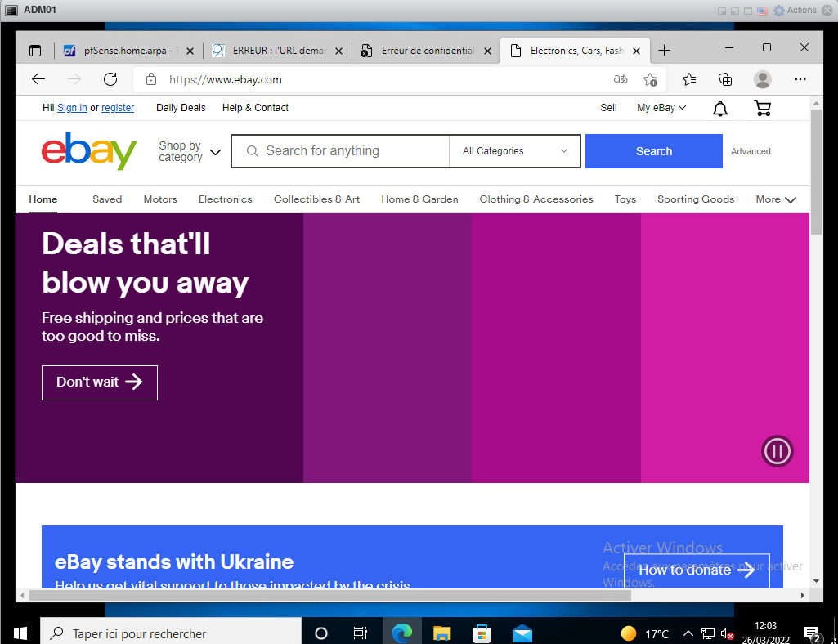Click the browser refresh icon
The image size is (838, 644).
(x=110, y=79)
